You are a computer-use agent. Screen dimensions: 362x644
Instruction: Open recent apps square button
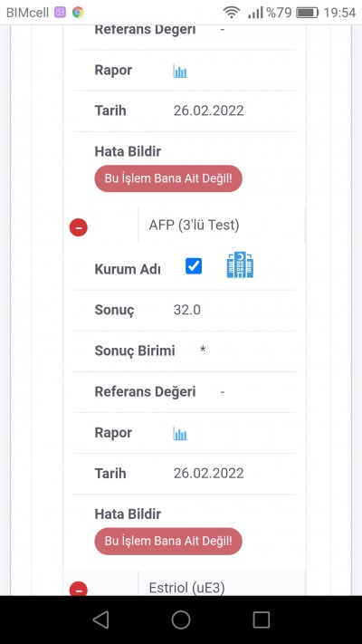coord(261,620)
